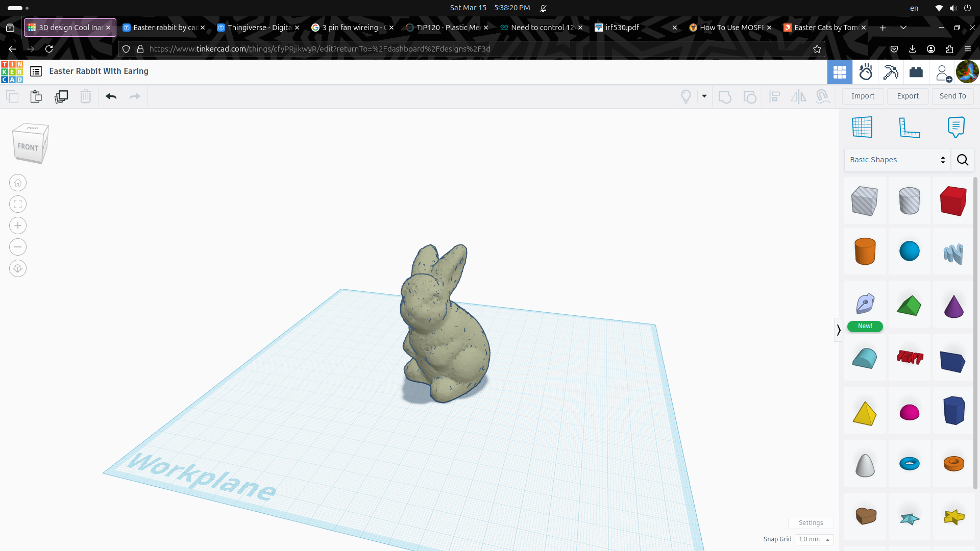Image resolution: width=980 pixels, height=551 pixels.
Task: Expand the browser list all tabs chevron
Action: (x=903, y=28)
